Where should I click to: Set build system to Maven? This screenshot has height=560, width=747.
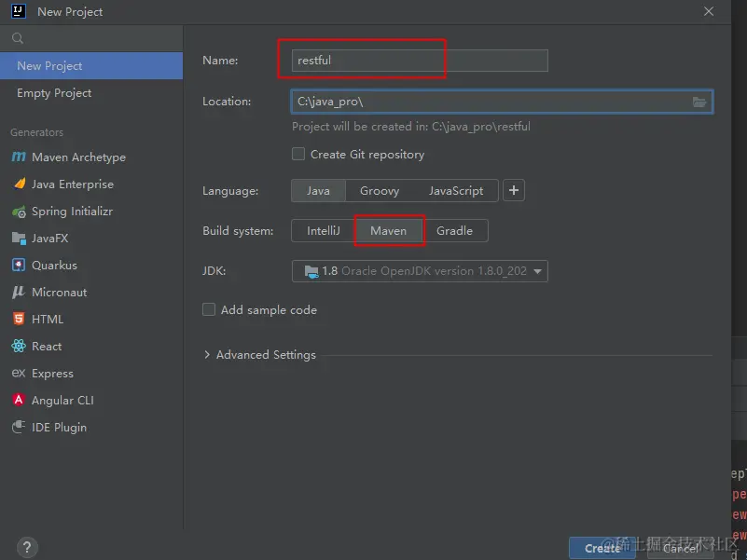[x=389, y=231]
